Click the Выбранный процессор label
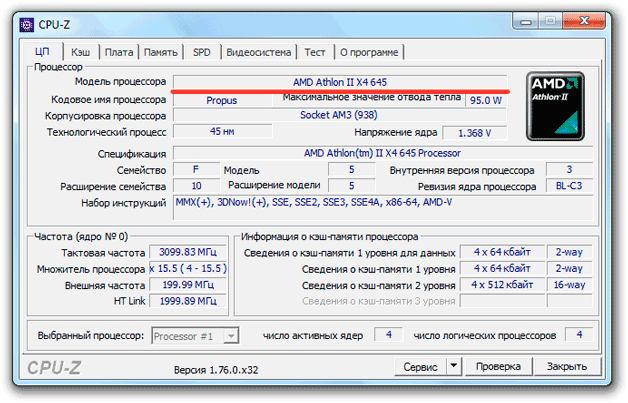 91,335
